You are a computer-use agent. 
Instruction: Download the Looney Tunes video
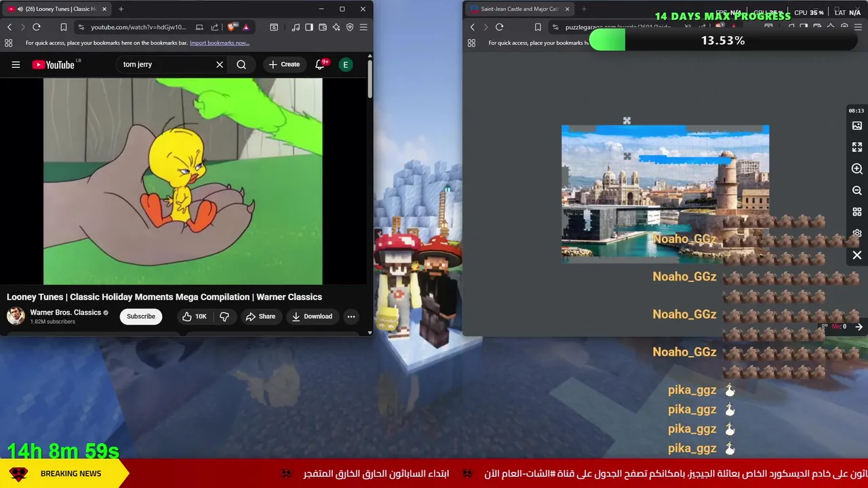coord(312,317)
